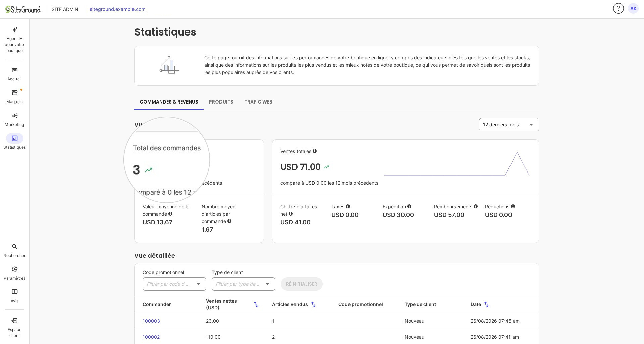644x344 pixels.
Task: Click the USD 13.67 average order value
Action: (x=157, y=222)
